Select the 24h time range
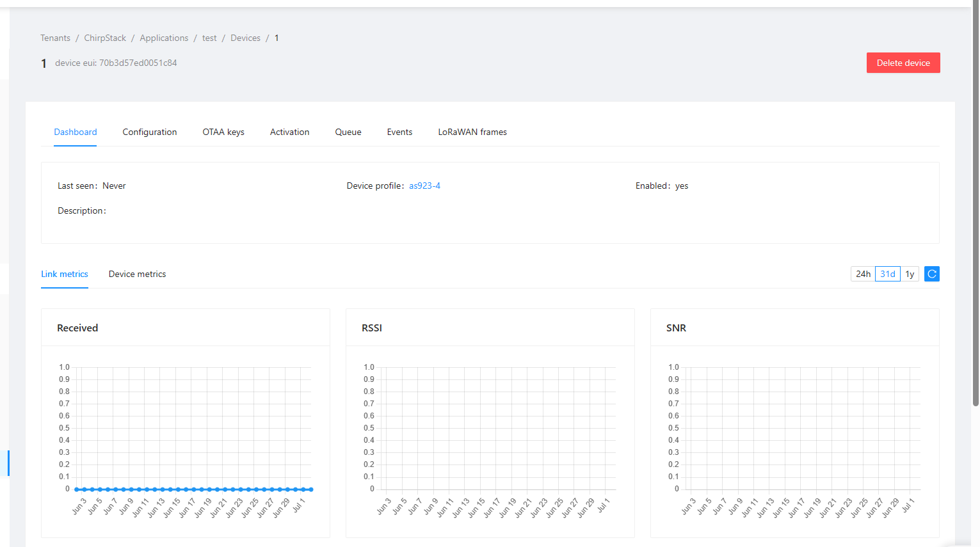 click(x=863, y=274)
